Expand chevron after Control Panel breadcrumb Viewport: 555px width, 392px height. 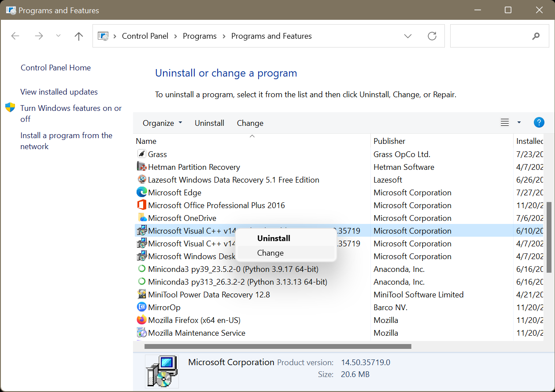[x=176, y=36]
